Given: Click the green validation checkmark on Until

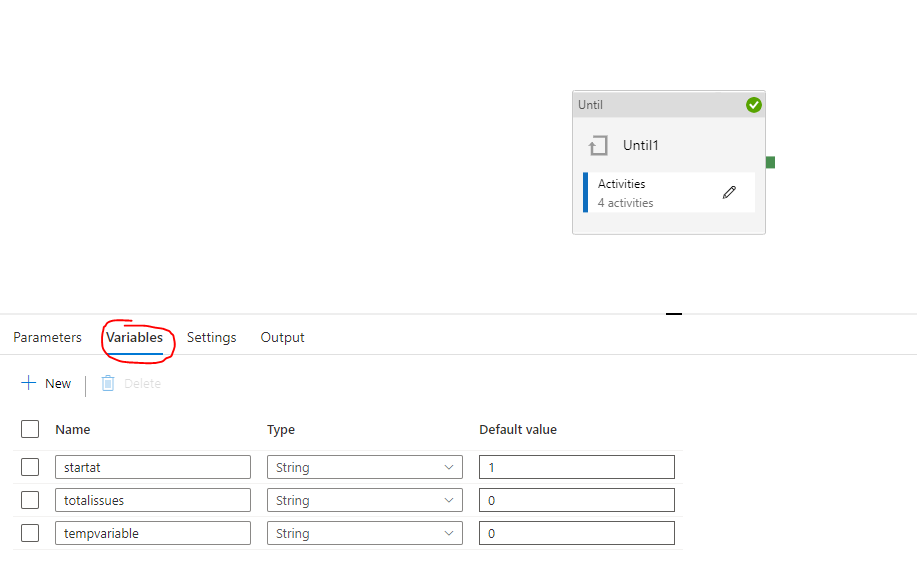Looking at the screenshot, I should (x=753, y=105).
